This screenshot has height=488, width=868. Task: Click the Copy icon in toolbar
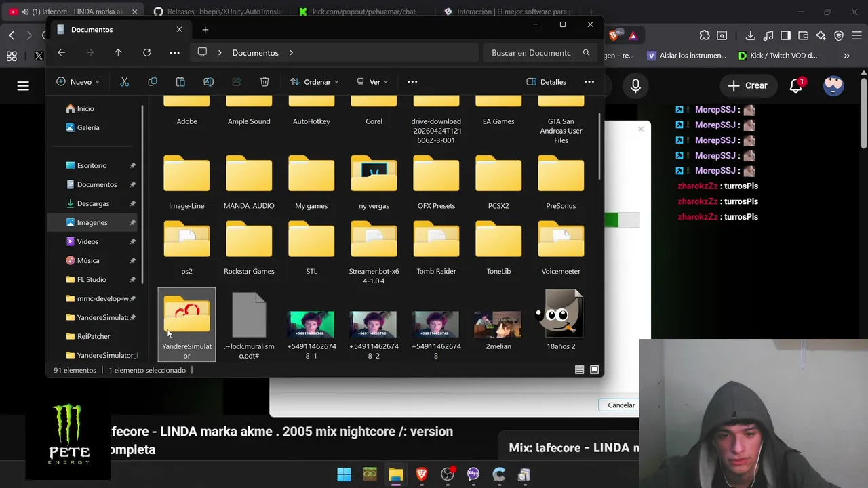pos(153,82)
